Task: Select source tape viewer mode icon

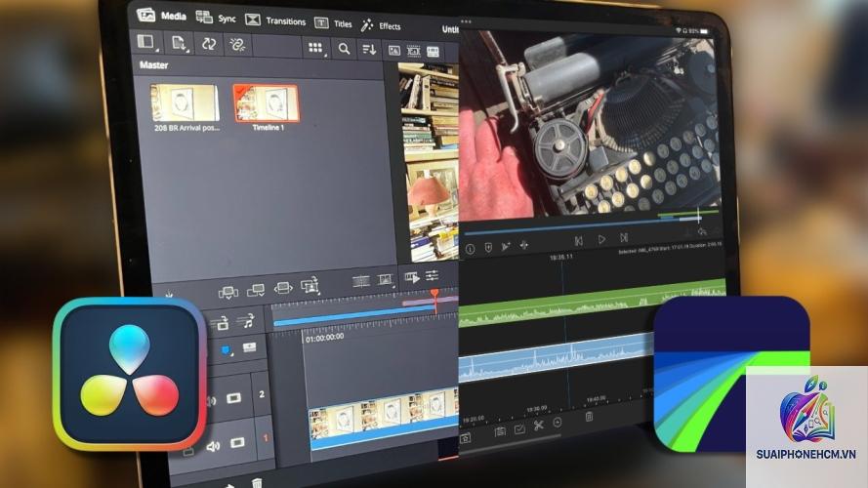Action: pyautogui.click(x=414, y=52)
